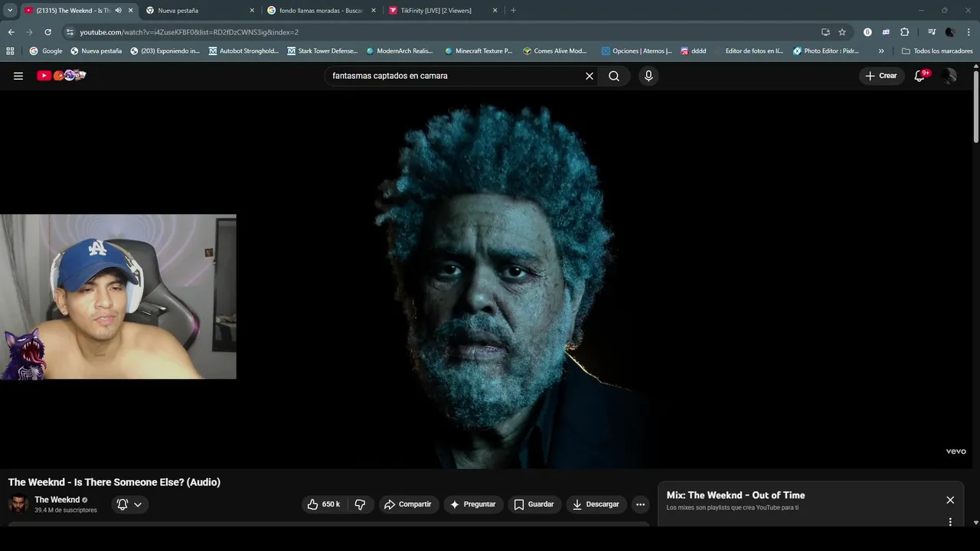Screen dimensions: 980x551
Task: Open Minecraft Texture P... bookmark
Action: tap(479, 51)
